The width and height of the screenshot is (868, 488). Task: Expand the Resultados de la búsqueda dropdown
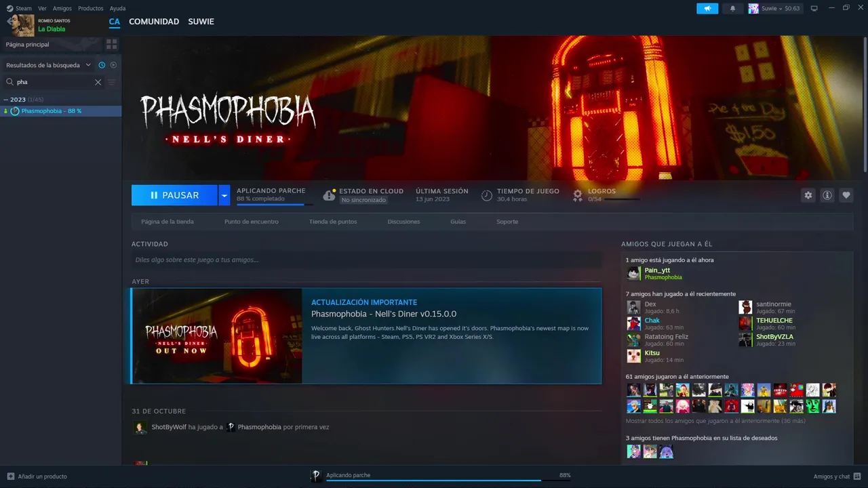tap(48, 65)
